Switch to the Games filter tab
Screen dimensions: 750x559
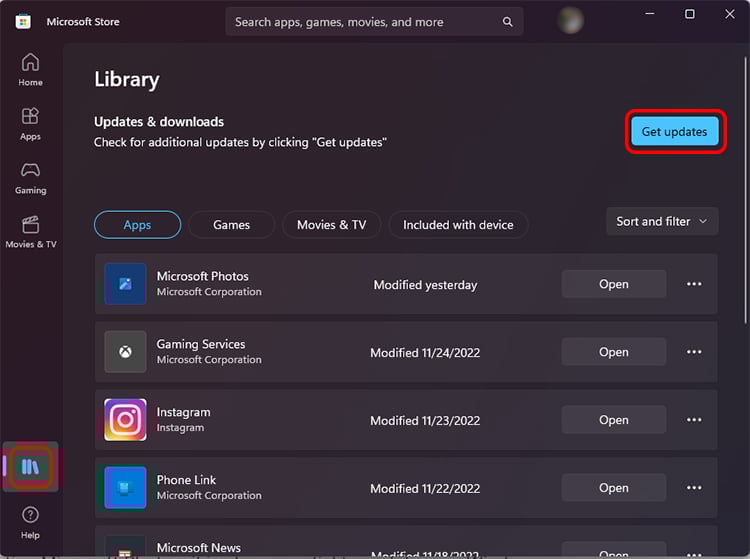click(232, 225)
